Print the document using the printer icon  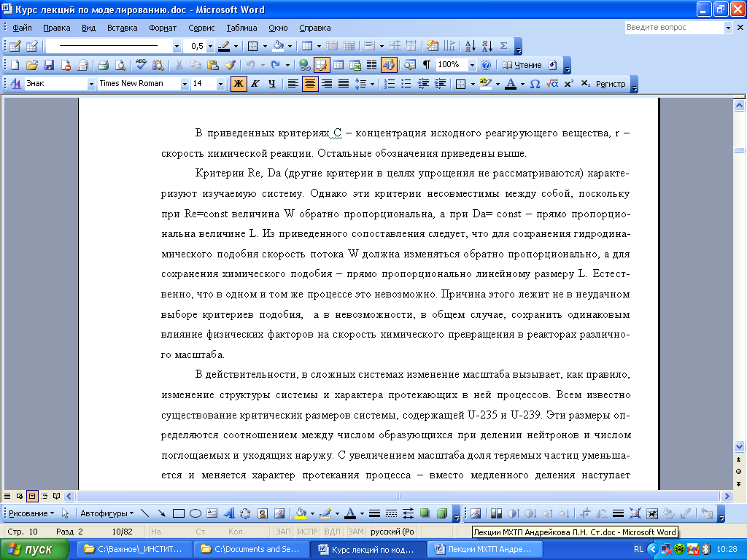(x=103, y=65)
